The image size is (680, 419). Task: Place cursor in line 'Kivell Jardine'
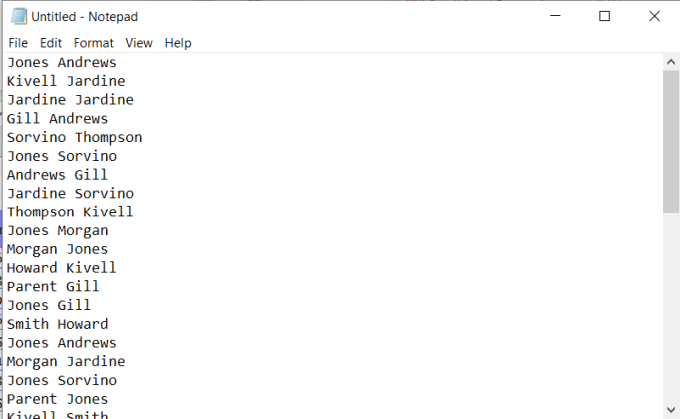click(66, 81)
